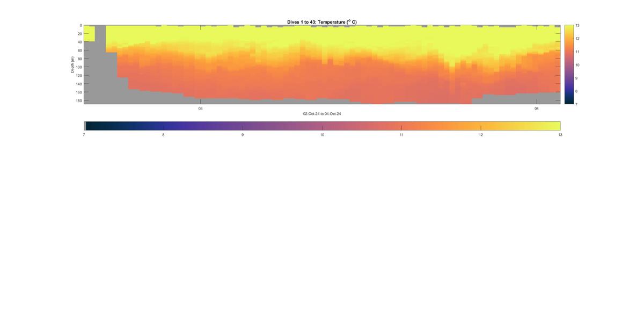Click tick '7' under the horizontal colorbar
Screen dimensions: 644x334
click(x=84, y=135)
